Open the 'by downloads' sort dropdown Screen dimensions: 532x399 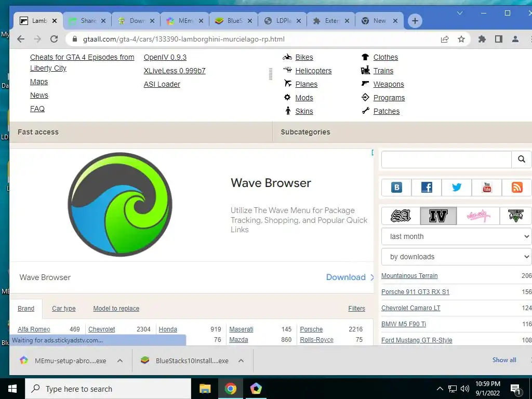456,257
